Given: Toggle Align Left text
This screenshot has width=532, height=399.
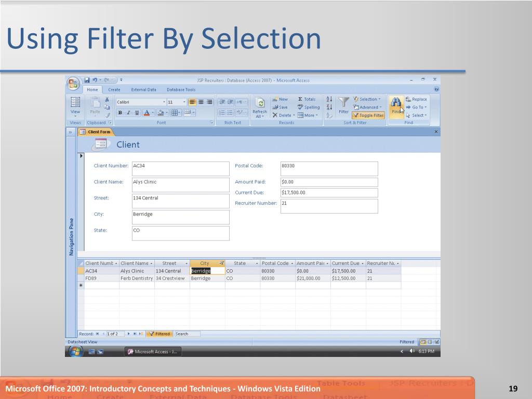Looking at the screenshot, I should pos(192,102).
